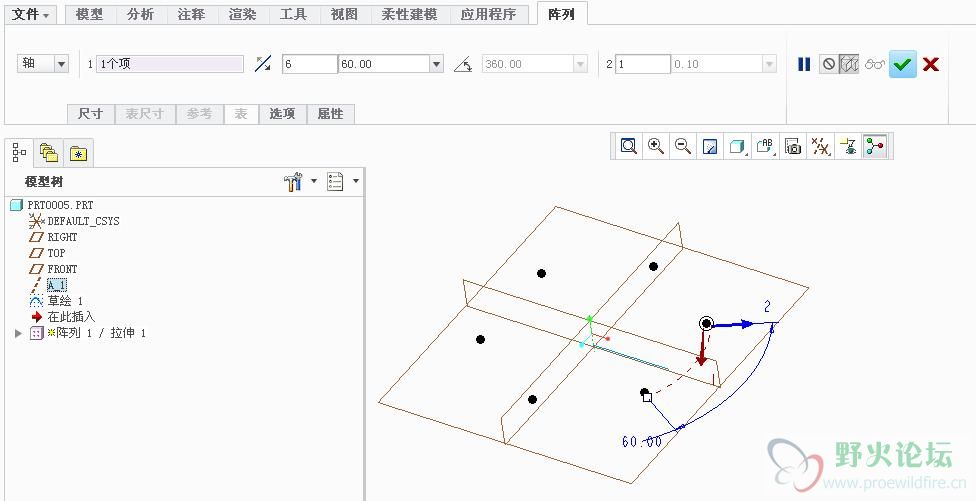Click the second direction count field
The height and width of the screenshot is (501, 976).
point(642,64)
